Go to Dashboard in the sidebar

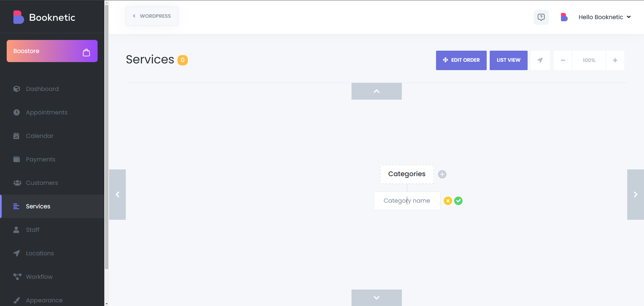coord(42,89)
